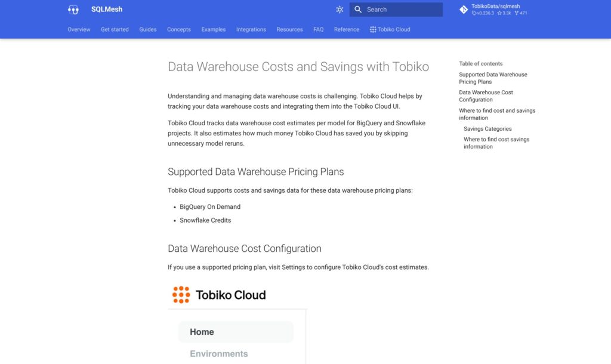Open the TobikoData/sqlmesh repository link
Viewport: 611px width, 364px height.
[495, 6]
